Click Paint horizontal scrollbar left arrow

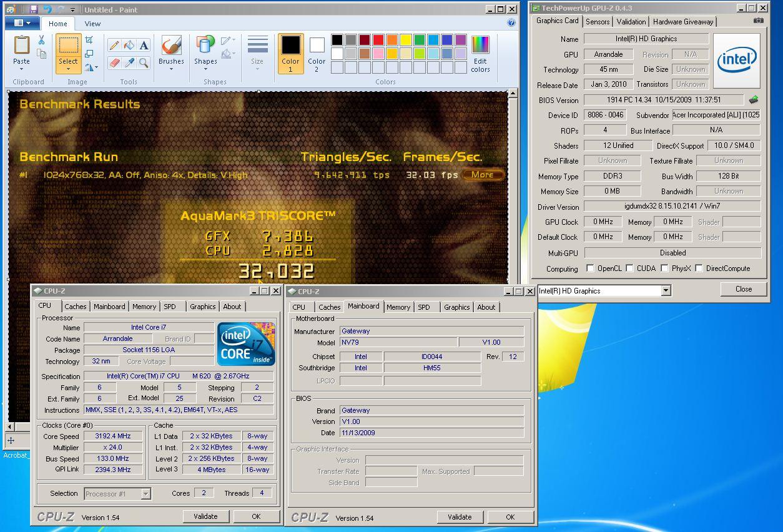coord(11,426)
